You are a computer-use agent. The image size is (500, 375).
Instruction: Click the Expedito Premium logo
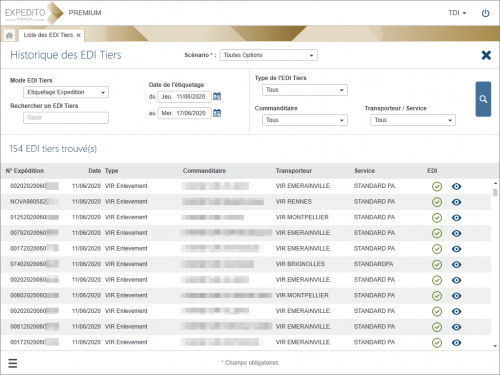[34, 13]
